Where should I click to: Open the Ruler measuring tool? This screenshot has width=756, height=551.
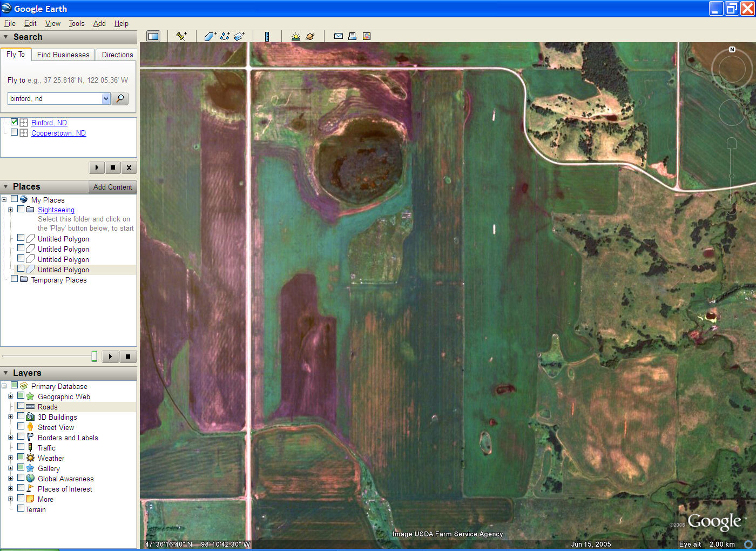coord(267,36)
